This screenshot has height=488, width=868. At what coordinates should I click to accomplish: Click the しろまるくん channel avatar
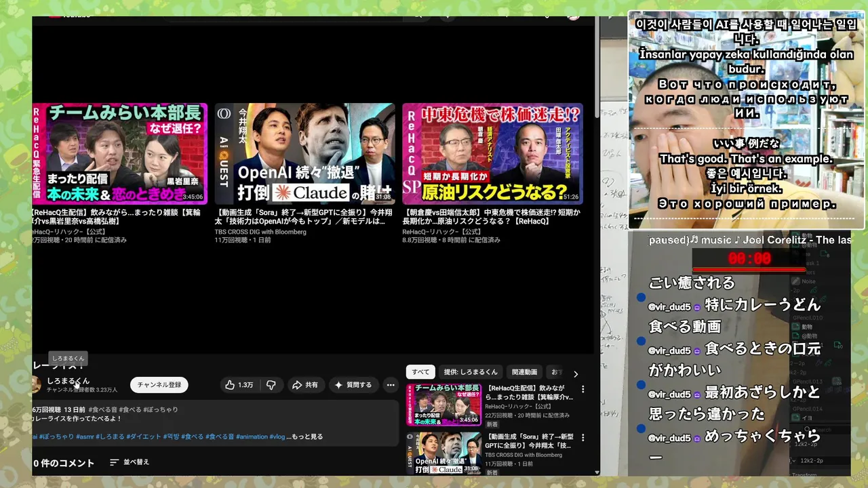pyautogui.click(x=36, y=384)
